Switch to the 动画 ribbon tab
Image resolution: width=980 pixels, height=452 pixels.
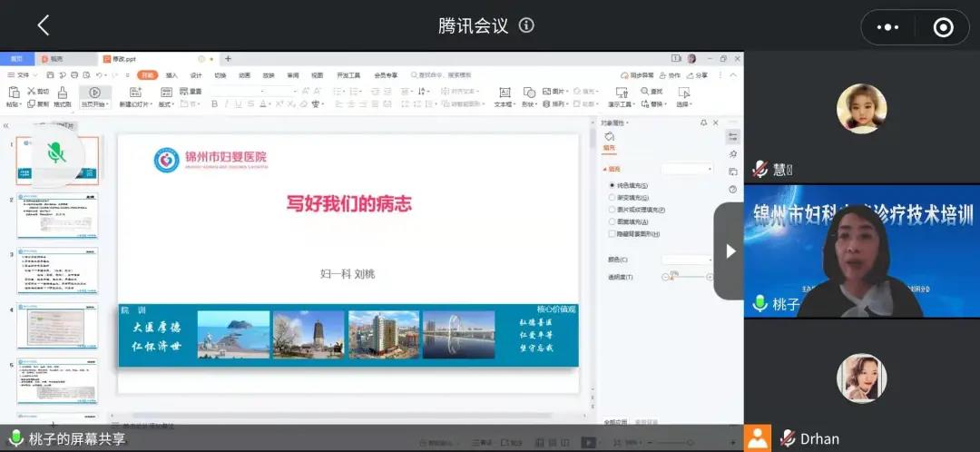pos(244,75)
